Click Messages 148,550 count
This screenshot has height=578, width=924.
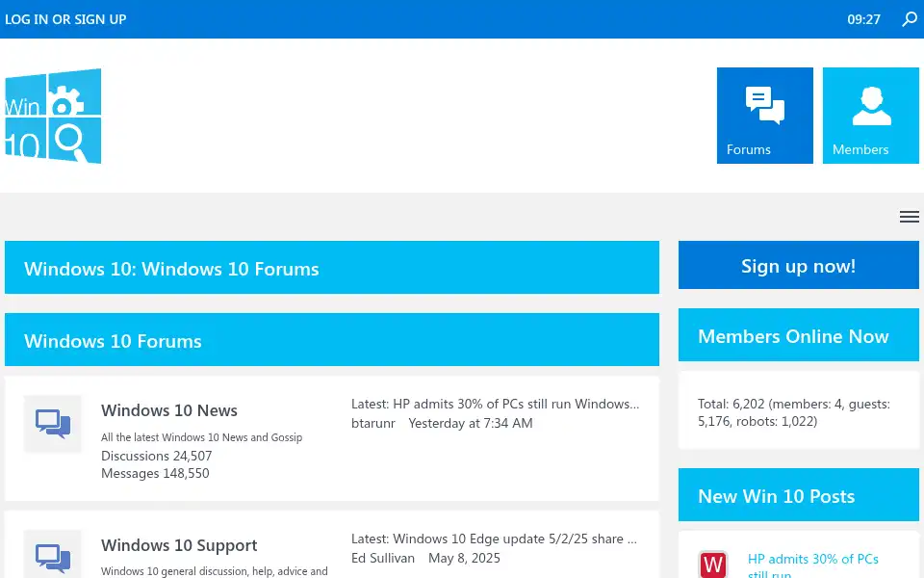155,474
